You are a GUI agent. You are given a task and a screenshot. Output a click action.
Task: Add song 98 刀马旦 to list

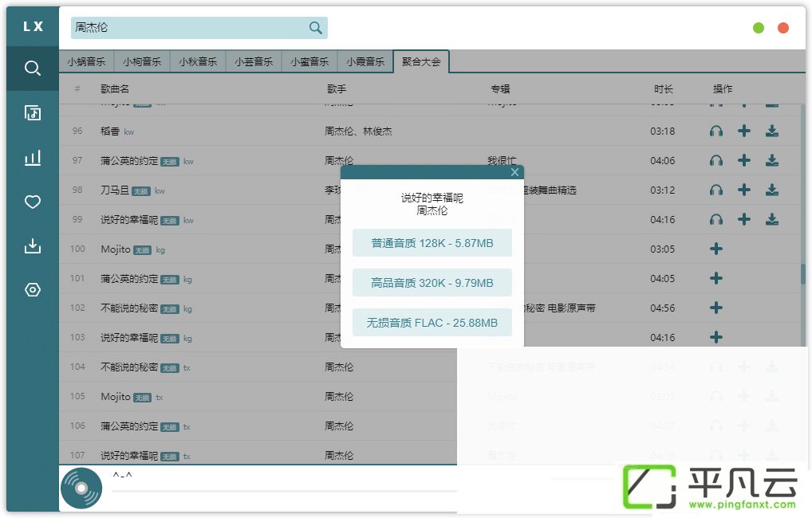pos(744,190)
